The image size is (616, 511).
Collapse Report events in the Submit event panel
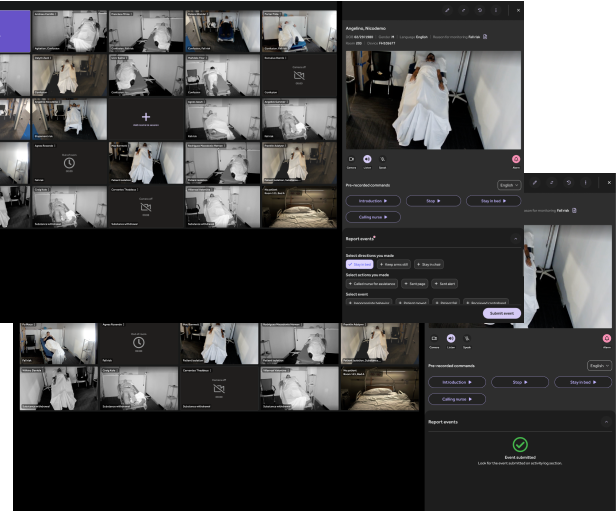pos(515,238)
